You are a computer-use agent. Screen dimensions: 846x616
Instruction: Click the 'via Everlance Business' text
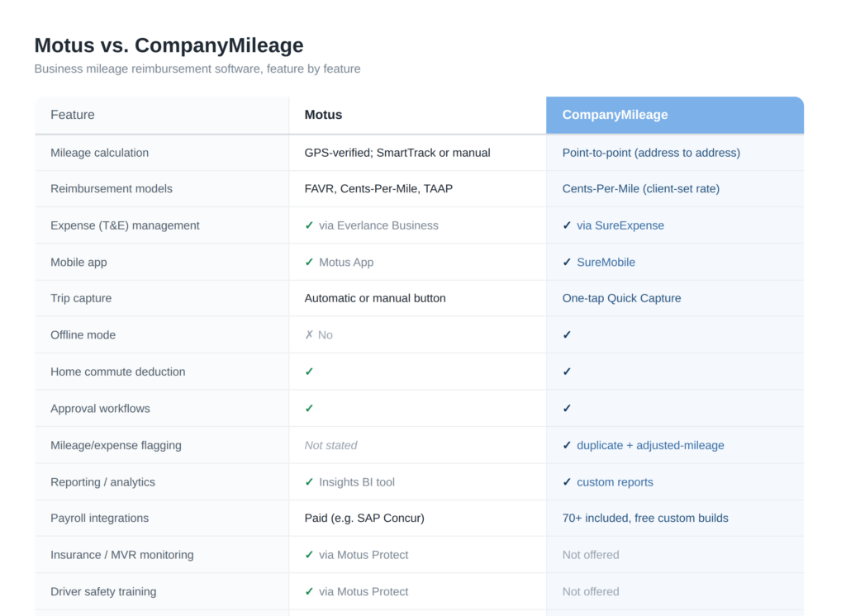(378, 225)
